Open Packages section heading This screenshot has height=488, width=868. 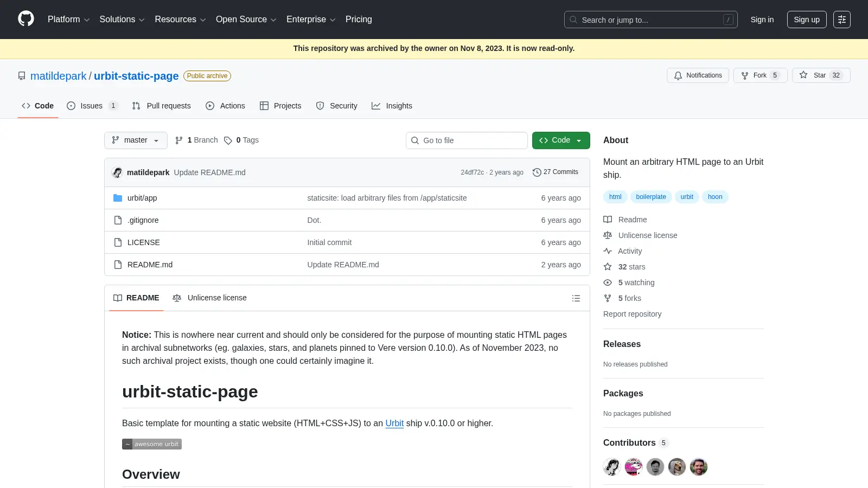point(623,393)
